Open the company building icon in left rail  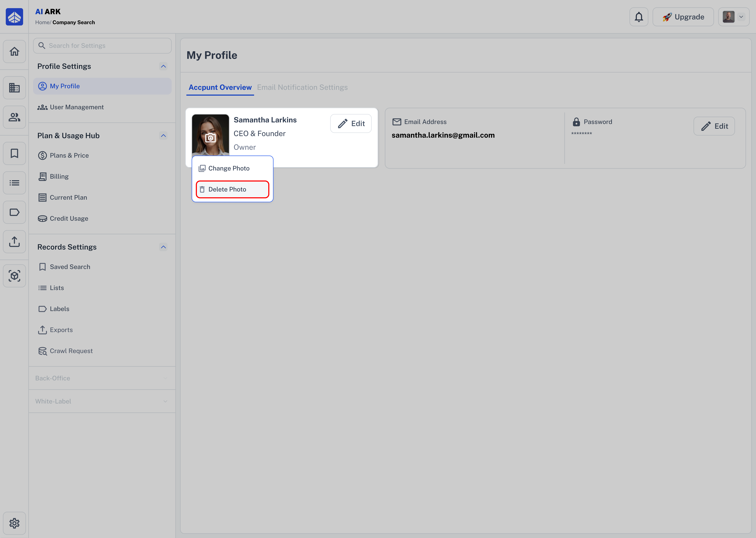pos(14,88)
